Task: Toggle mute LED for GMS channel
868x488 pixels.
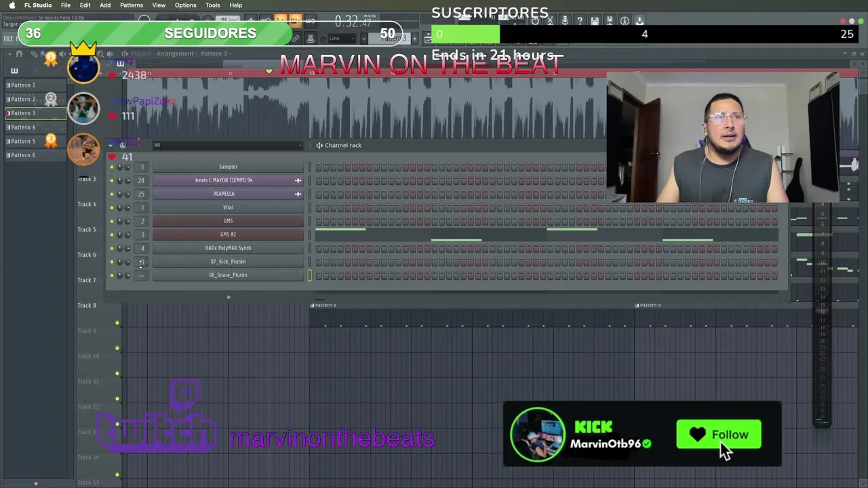Action: [112, 221]
